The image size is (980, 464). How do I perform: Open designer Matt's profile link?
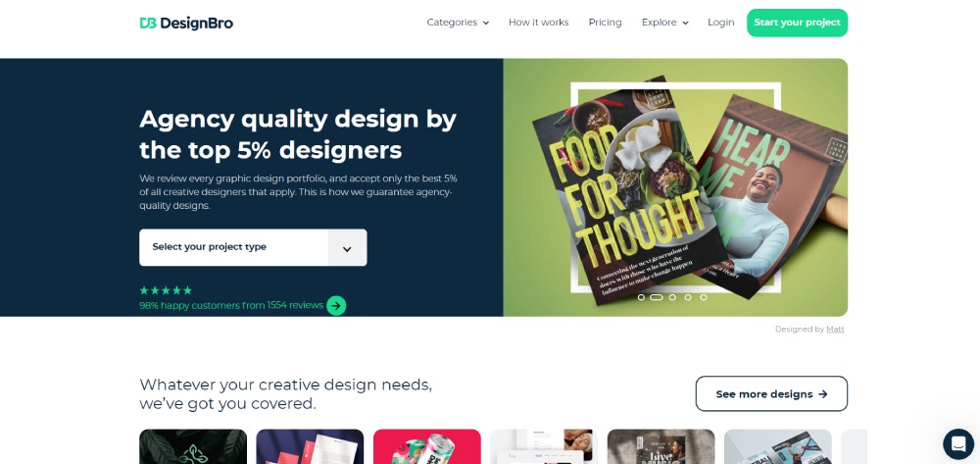coord(835,329)
